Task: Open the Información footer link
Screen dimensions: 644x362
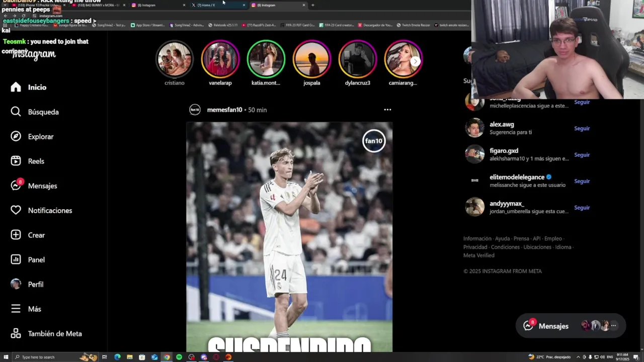Action: [477, 239]
